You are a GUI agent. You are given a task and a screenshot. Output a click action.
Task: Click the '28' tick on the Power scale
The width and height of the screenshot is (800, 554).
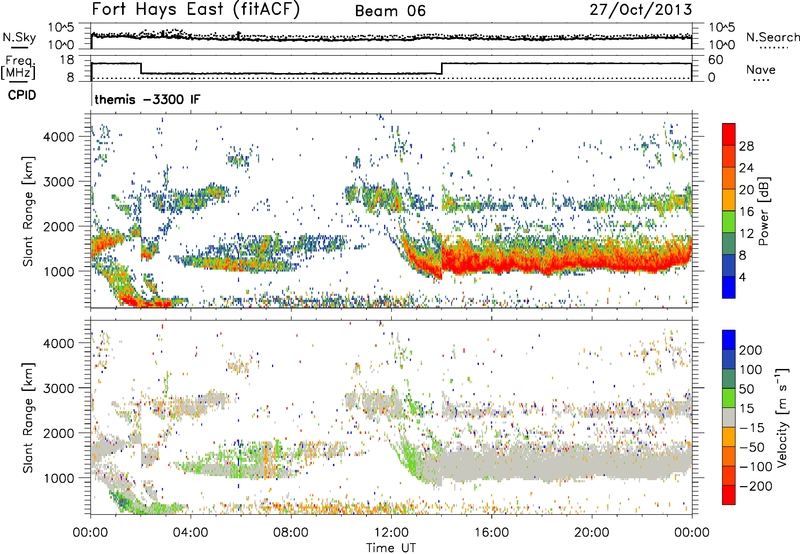pos(746,146)
